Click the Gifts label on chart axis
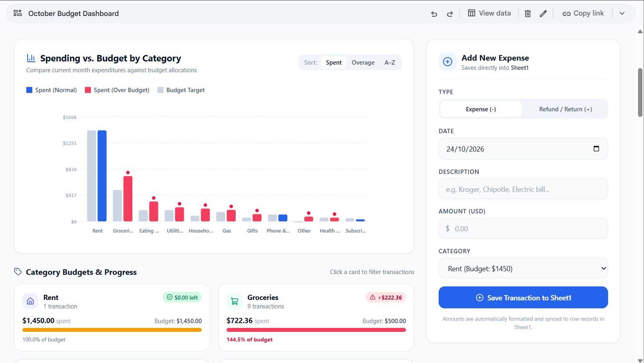Screen dimensions: 644x363 (252, 231)
